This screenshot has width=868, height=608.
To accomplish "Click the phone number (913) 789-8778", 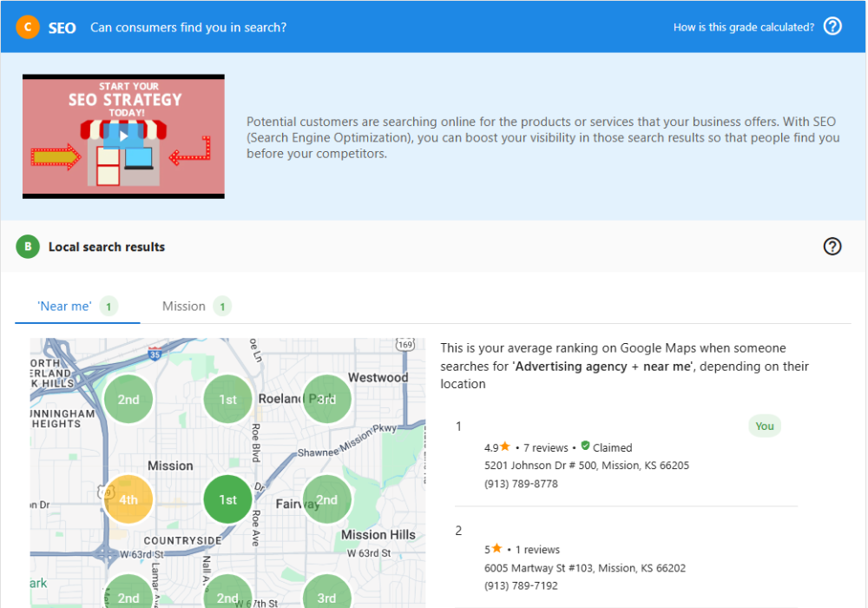I will (521, 484).
